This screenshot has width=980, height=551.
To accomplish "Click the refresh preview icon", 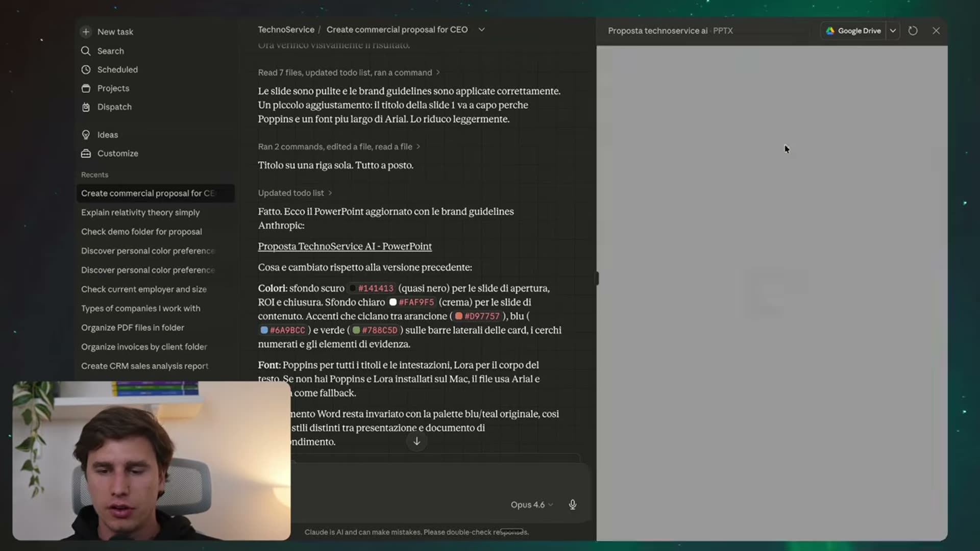I will click(x=913, y=31).
